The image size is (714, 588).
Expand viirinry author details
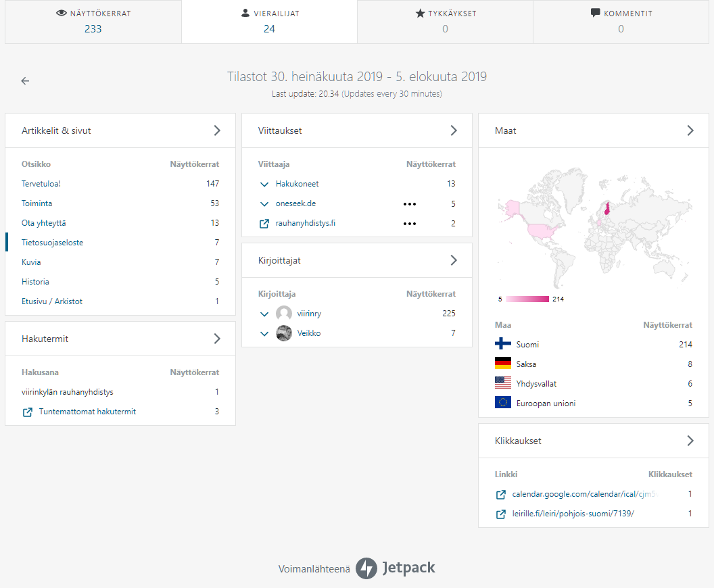pos(264,314)
